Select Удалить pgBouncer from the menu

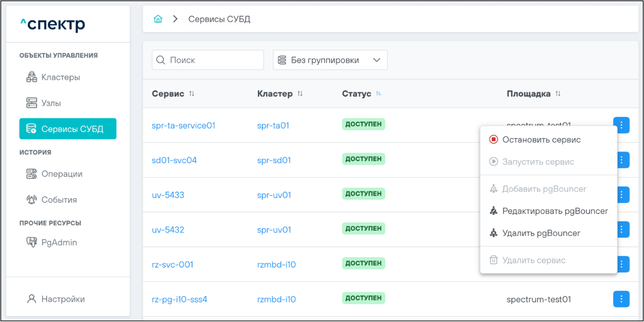tap(541, 233)
